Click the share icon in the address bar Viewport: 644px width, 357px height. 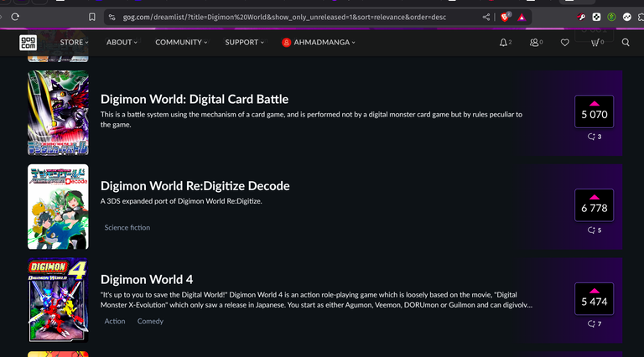[x=486, y=17]
